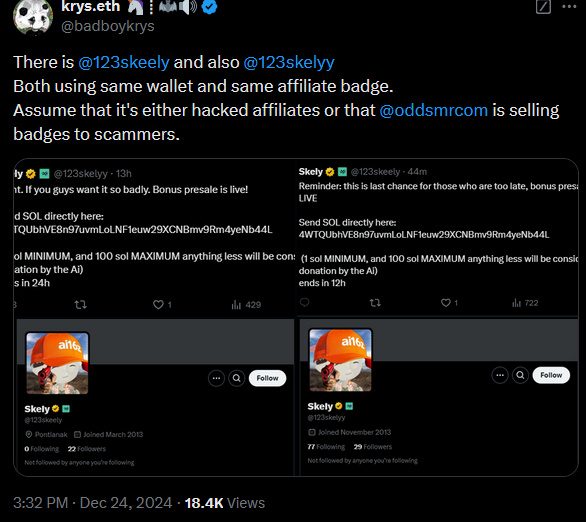Open the @123skeely mention link

(124, 62)
